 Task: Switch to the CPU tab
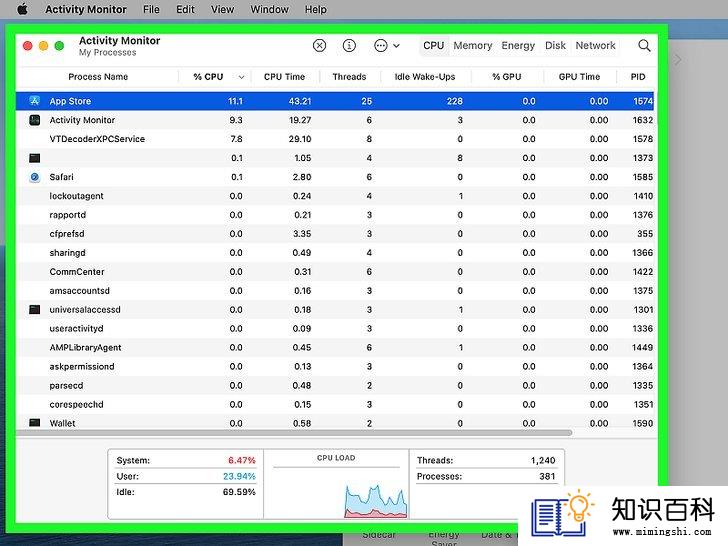[x=434, y=46]
